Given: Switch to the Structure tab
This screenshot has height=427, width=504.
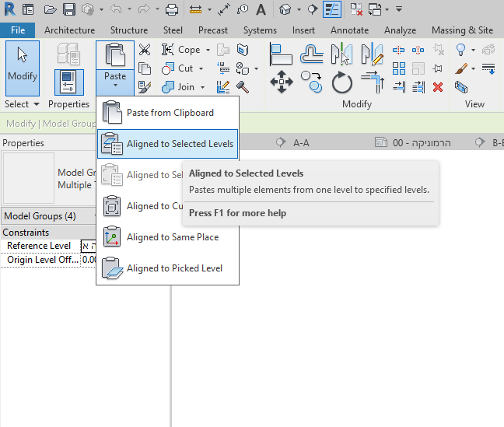Looking at the screenshot, I should [129, 30].
